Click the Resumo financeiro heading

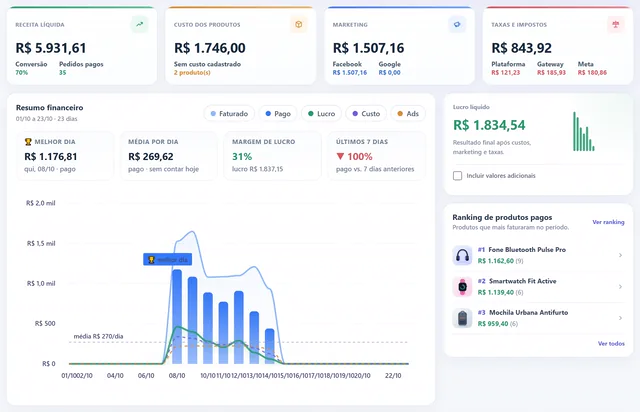tap(49, 108)
